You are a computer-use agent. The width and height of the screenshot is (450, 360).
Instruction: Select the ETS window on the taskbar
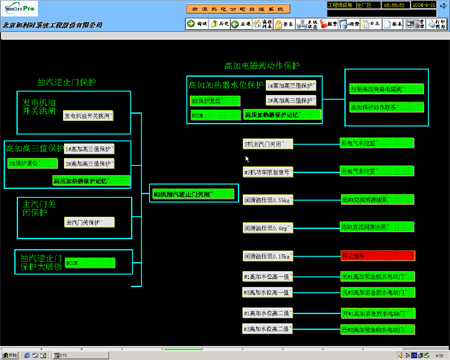(81, 355)
